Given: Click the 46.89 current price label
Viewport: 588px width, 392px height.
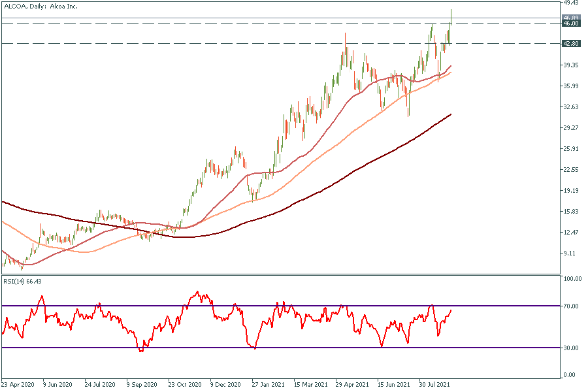Looking at the screenshot, I should coord(571,18).
